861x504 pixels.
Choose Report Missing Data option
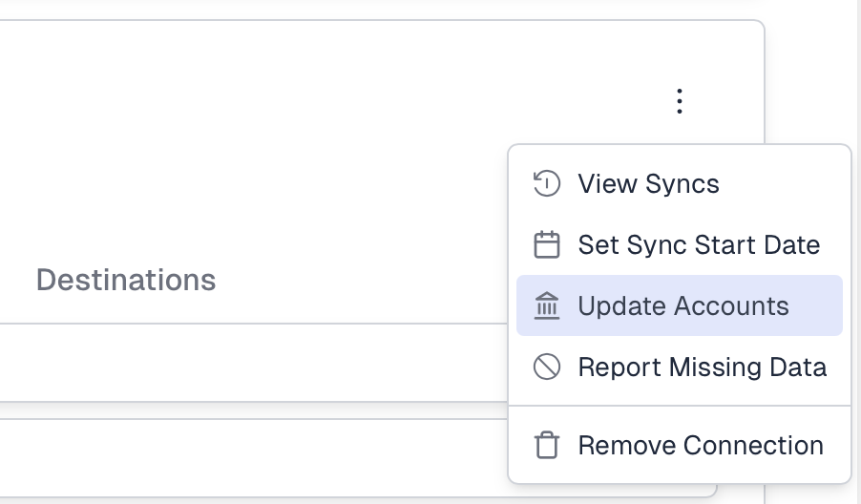tap(702, 367)
